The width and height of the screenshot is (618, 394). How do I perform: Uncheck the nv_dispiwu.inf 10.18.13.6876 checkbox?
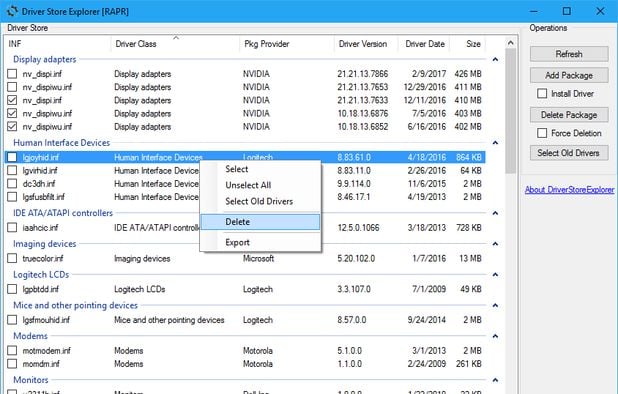12,113
